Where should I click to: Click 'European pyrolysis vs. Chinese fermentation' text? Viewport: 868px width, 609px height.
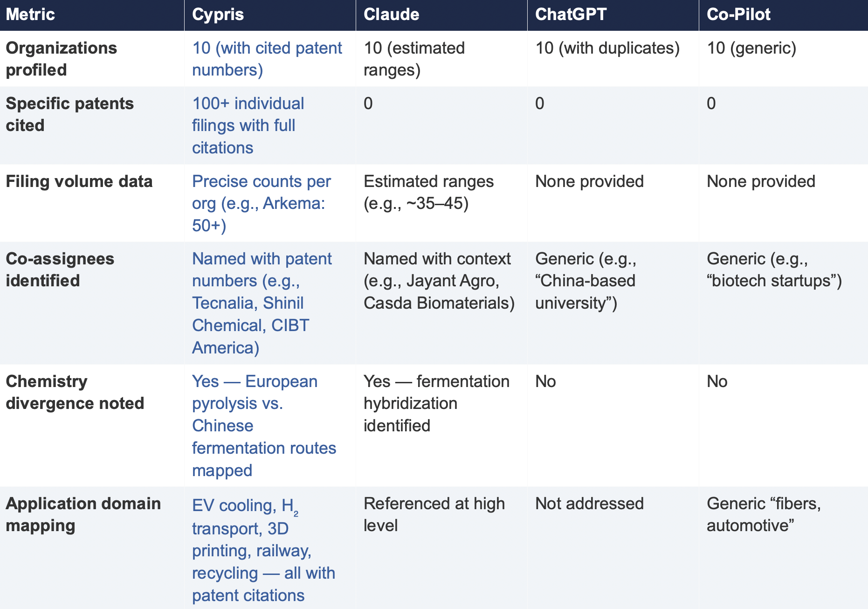tap(264, 425)
